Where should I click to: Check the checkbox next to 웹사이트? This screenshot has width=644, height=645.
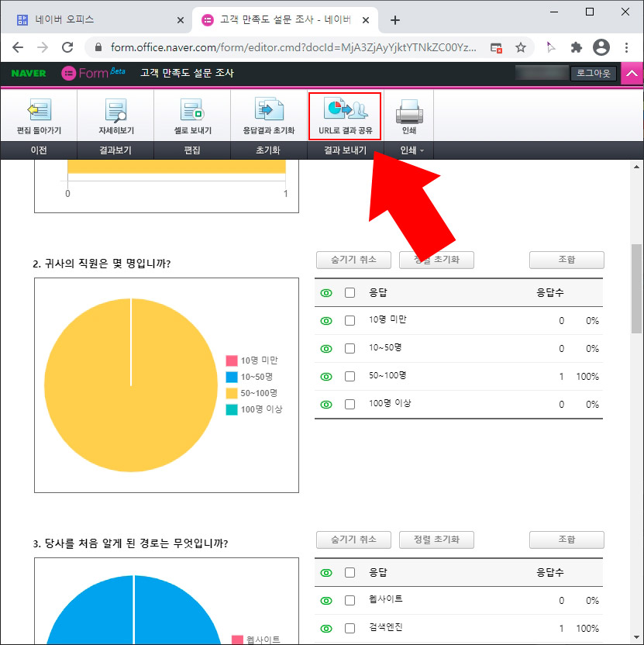click(x=350, y=600)
